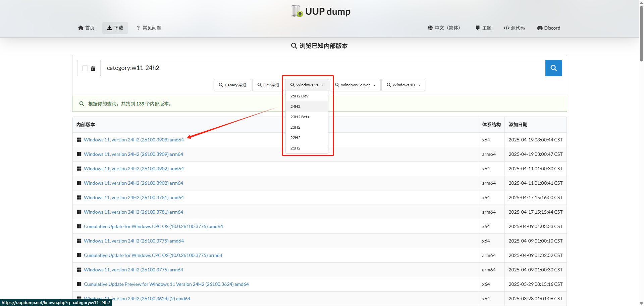Select 25H2 Dev from the dropdown
The width and height of the screenshot is (644, 306).
coord(307,96)
